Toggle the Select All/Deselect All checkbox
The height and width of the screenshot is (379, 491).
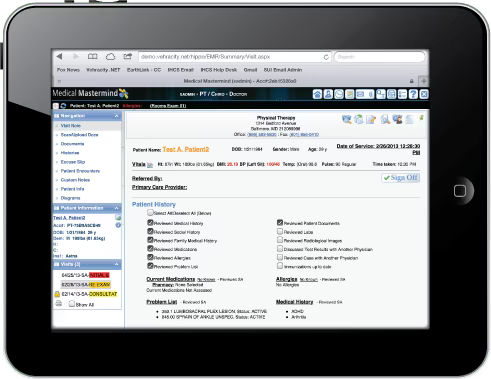(150, 212)
